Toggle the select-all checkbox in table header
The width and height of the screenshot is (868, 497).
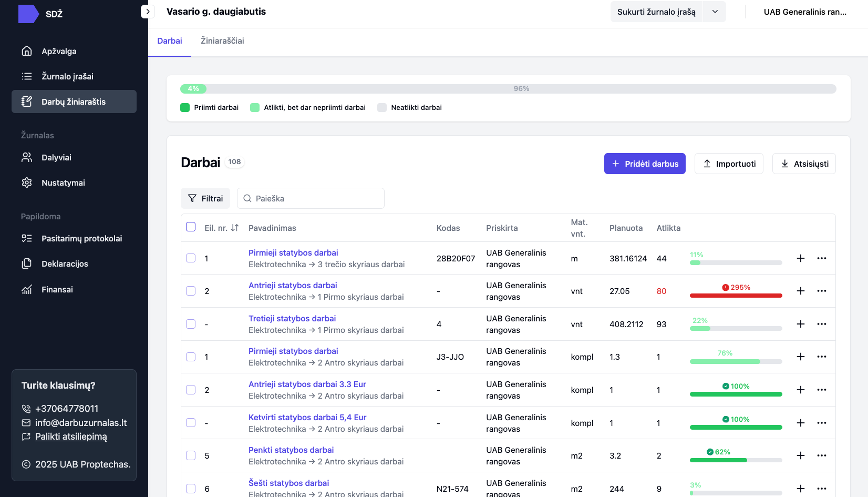coord(191,227)
